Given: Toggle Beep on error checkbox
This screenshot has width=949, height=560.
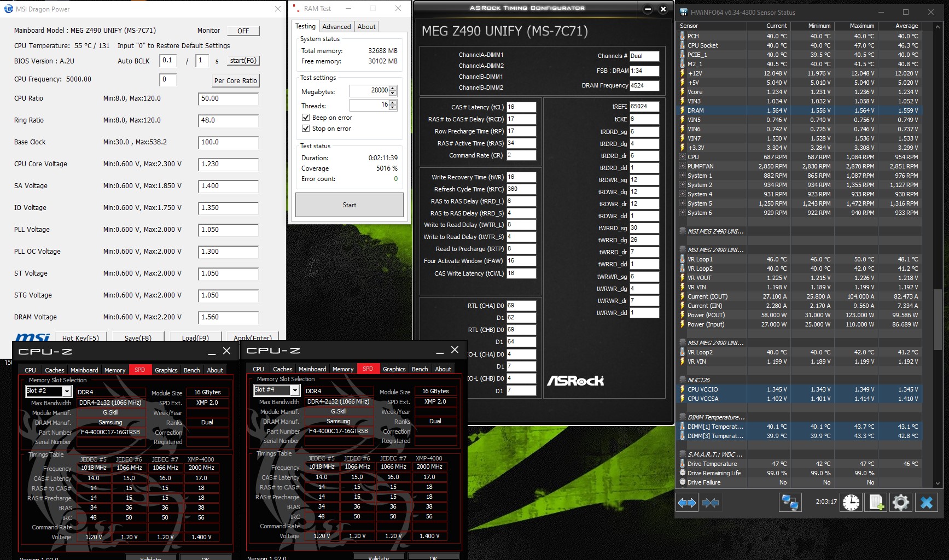Looking at the screenshot, I should tap(306, 118).
